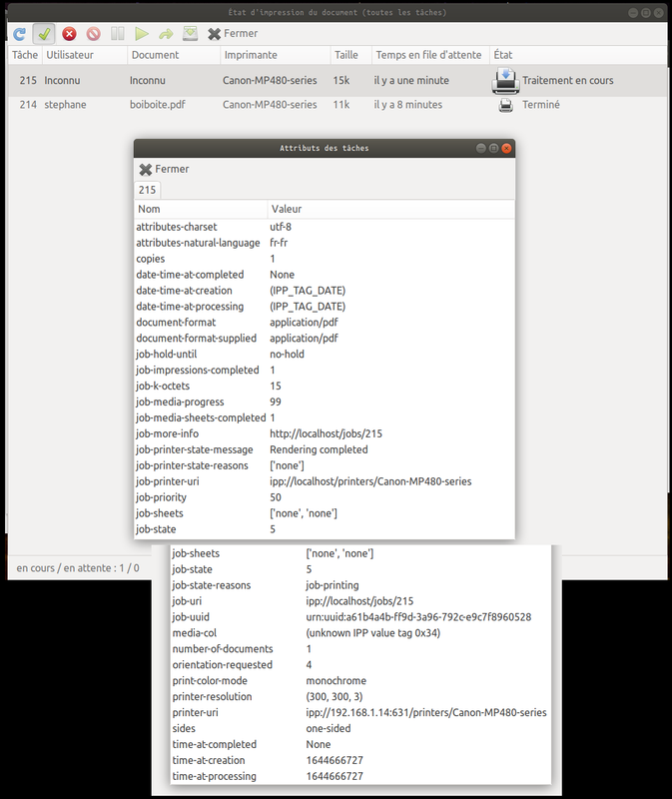The width and height of the screenshot is (672, 799).
Task: Click 'il y a une minute' cell
Action: pos(411,81)
